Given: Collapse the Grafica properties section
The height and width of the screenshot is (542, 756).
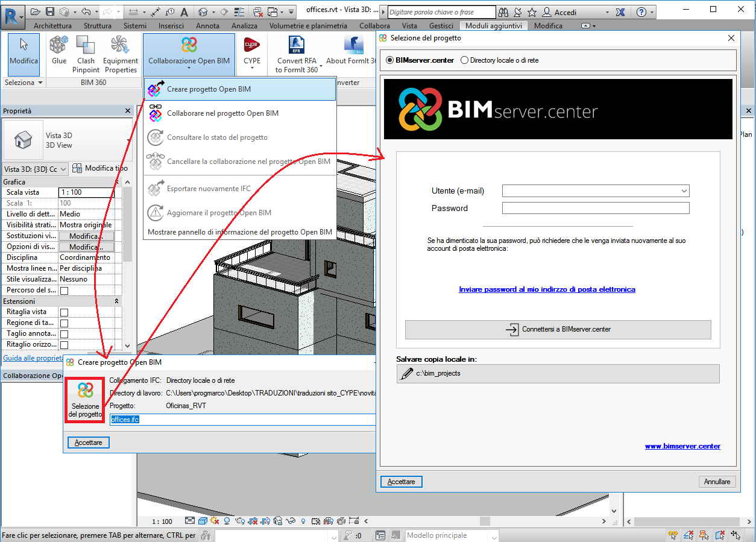Looking at the screenshot, I should [x=117, y=182].
